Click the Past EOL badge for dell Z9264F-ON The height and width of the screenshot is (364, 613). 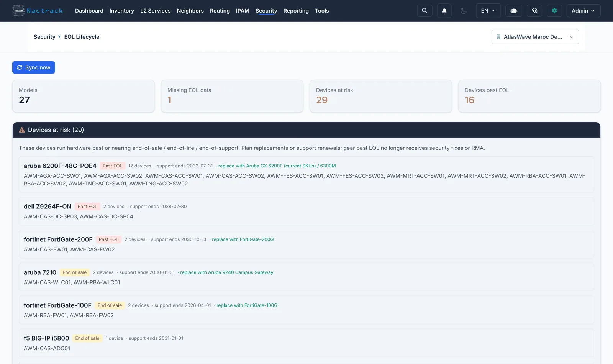tap(87, 207)
